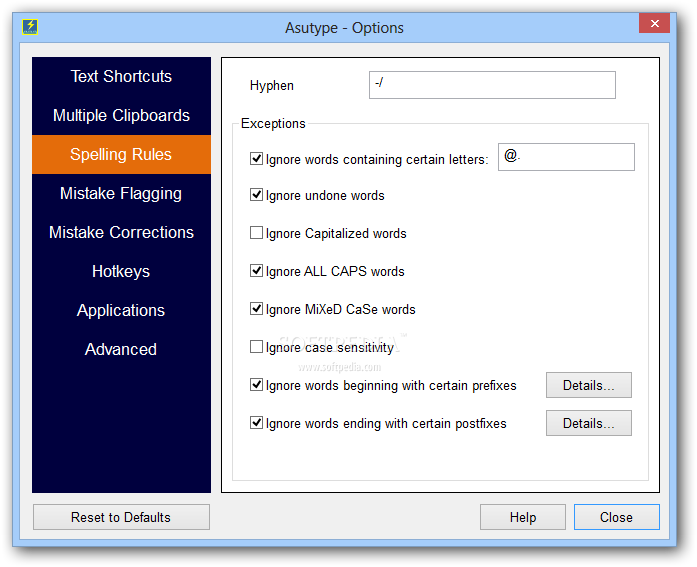Screen dimensions: 697x567
Task: Click the Reset to Defaults button
Action: pyautogui.click(x=121, y=517)
